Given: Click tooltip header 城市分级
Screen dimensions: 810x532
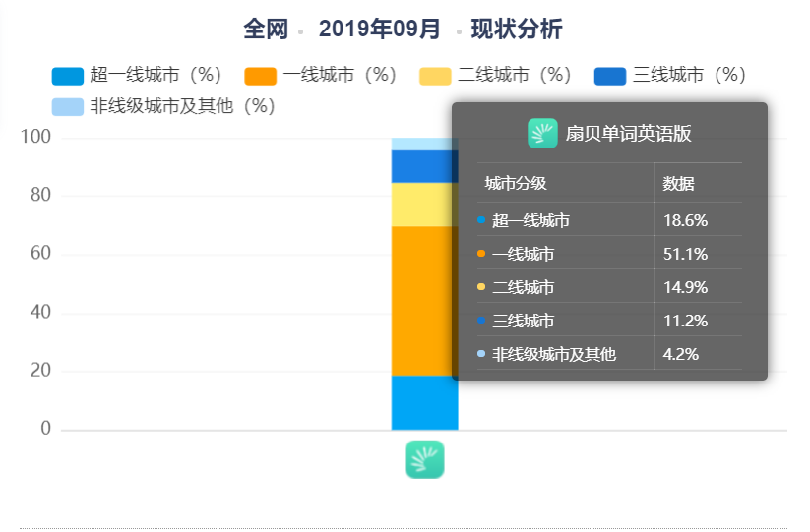Looking at the screenshot, I should coord(516,183).
